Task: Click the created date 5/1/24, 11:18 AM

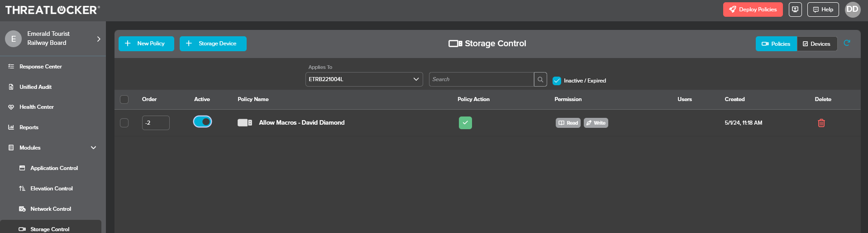Action: (743, 123)
